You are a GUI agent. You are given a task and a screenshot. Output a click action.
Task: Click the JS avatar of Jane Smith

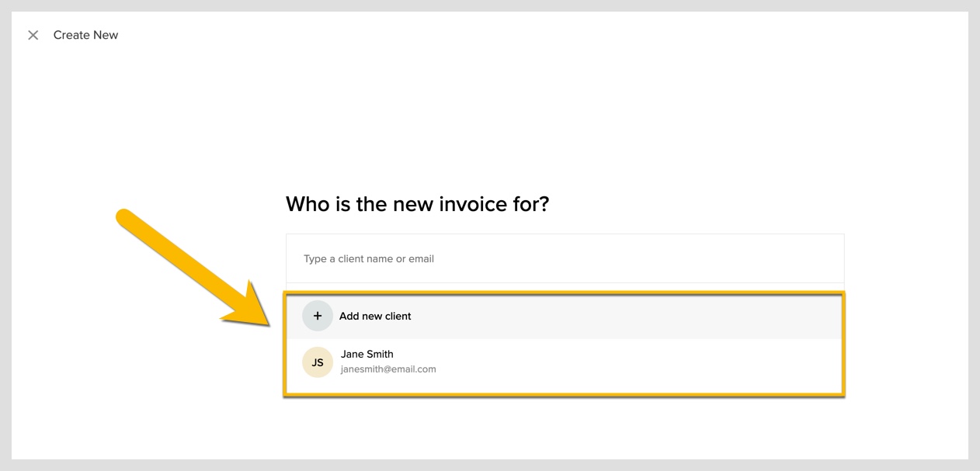[x=317, y=362]
